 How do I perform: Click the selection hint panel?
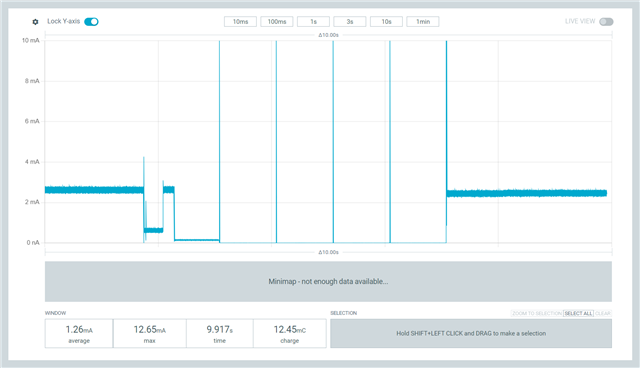(x=471, y=333)
